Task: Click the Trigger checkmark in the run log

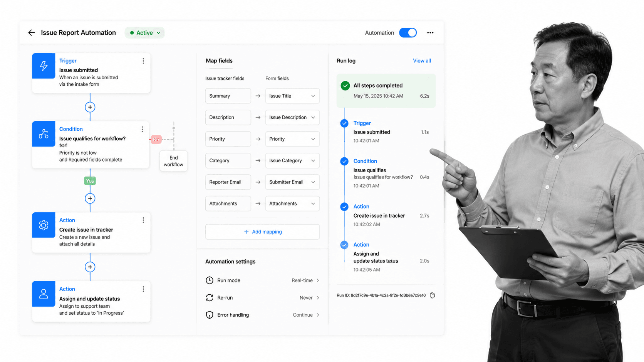Action: coord(344,123)
